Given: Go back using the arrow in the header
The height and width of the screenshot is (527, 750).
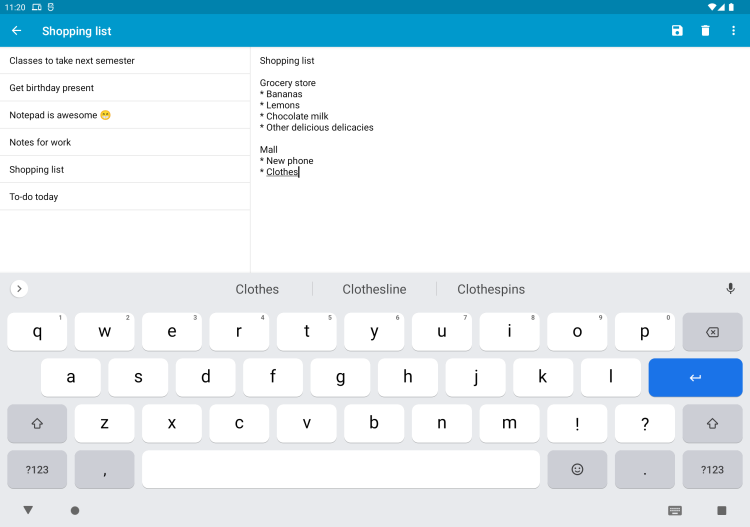Looking at the screenshot, I should 17,31.
